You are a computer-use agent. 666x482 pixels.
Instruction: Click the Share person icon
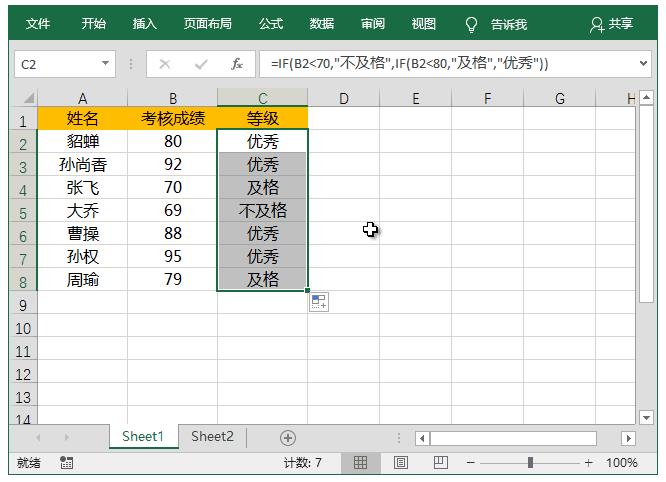[597, 25]
